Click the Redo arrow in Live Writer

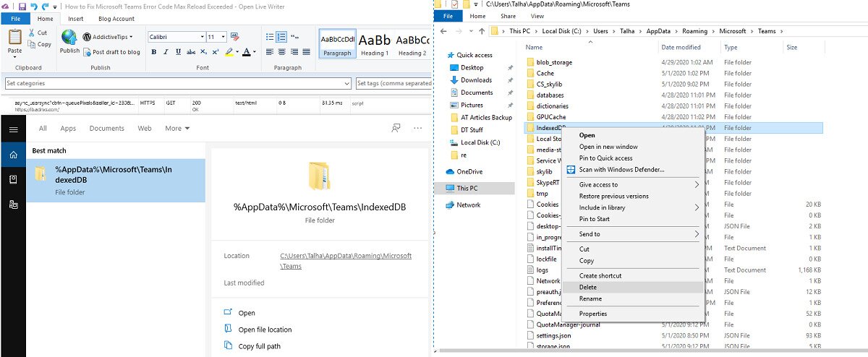tap(45, 6)
